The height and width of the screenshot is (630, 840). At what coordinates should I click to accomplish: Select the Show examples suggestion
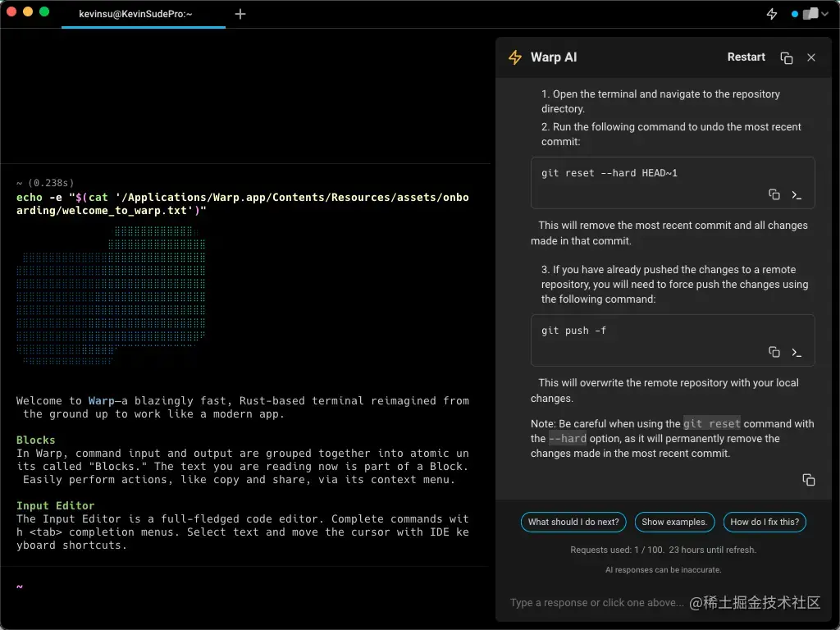[674, 522]
